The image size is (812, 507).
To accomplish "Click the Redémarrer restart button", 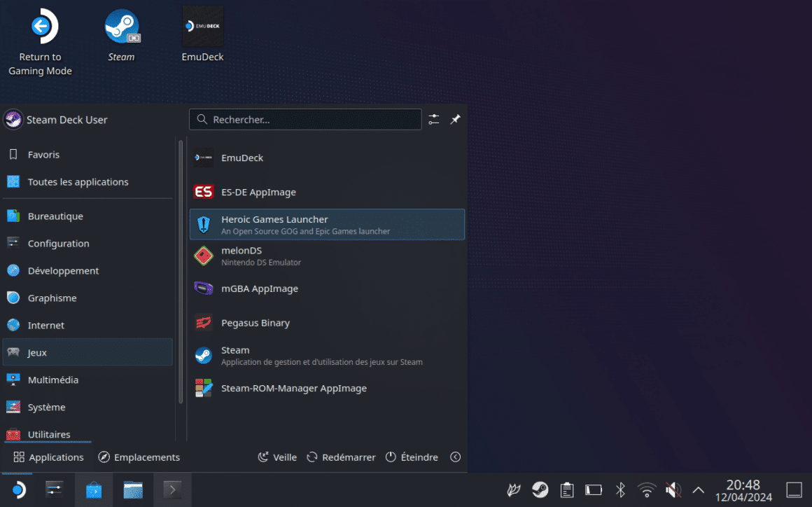I will 342,457.
